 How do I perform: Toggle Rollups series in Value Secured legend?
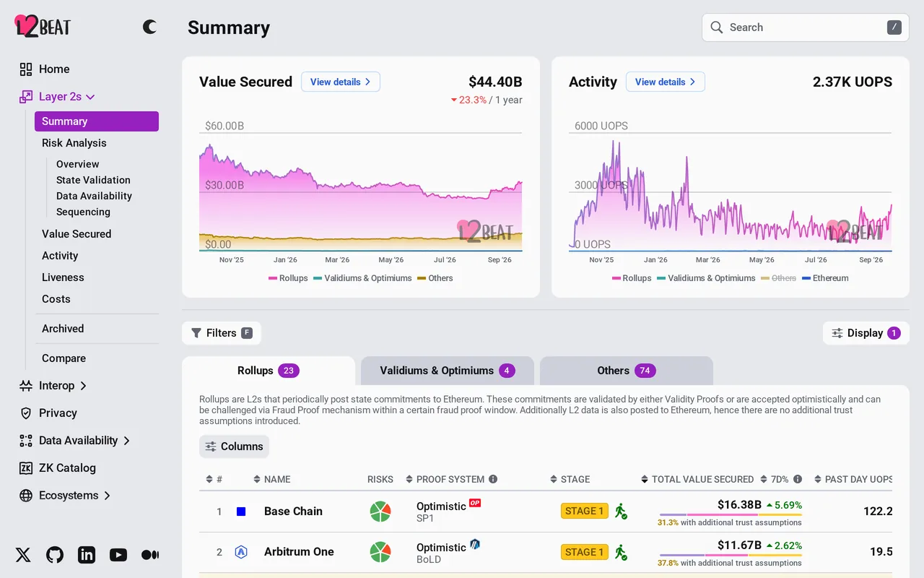pos(288,278)
